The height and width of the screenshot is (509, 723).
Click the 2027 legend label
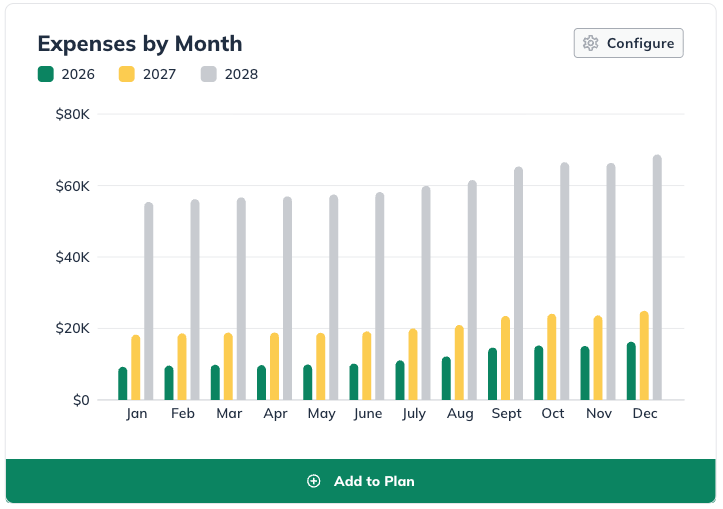160,74
